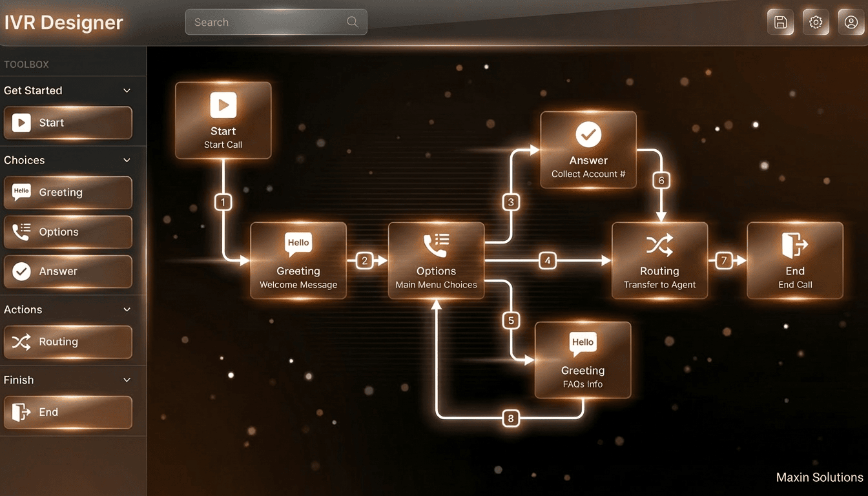Select the End tool under Finish
The image size is (868, 496).
coord(68,412)
